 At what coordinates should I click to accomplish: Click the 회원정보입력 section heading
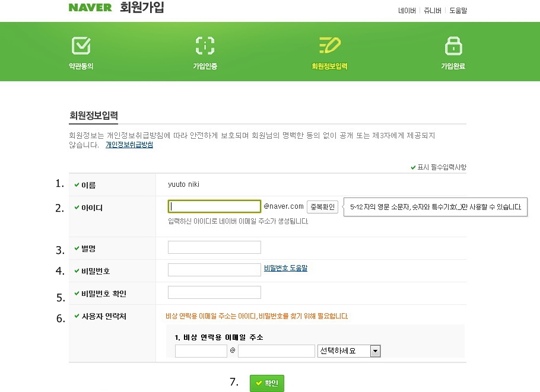point(94,115)
